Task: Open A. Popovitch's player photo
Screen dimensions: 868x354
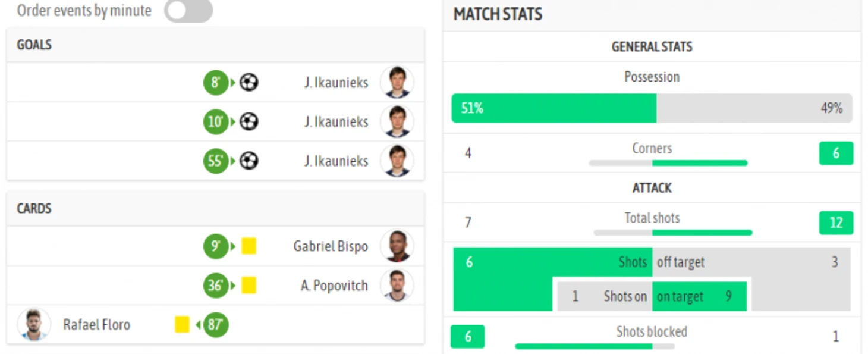Action: [x=397, y=285]
